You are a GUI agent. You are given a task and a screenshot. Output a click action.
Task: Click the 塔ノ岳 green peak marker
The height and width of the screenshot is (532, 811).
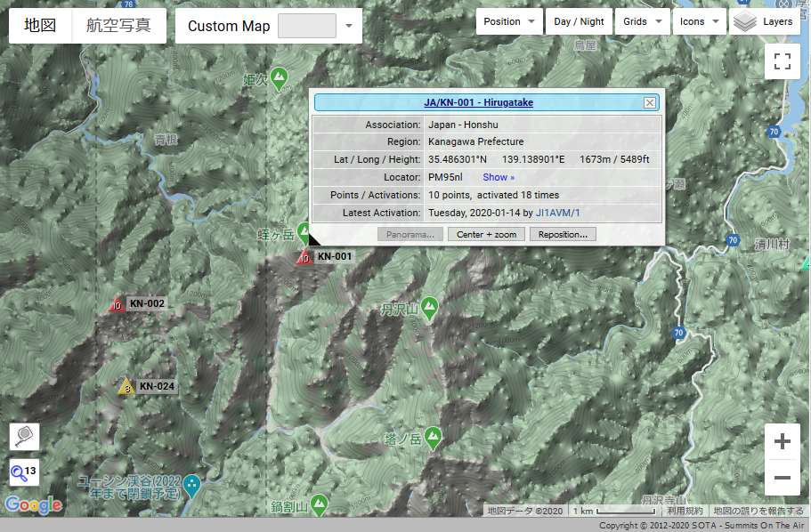433,437
